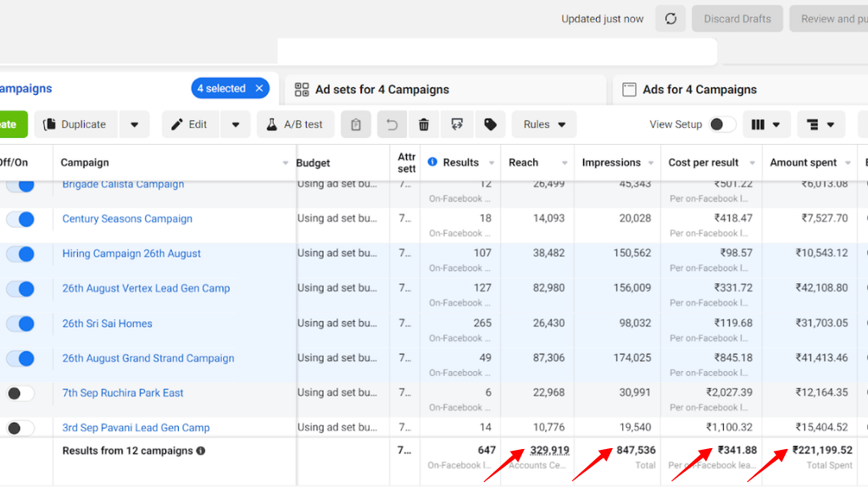Click the Ads for 4 Campaigns window icon
Image resolution: width=868 pixels, height=488 pixels.
630,90
